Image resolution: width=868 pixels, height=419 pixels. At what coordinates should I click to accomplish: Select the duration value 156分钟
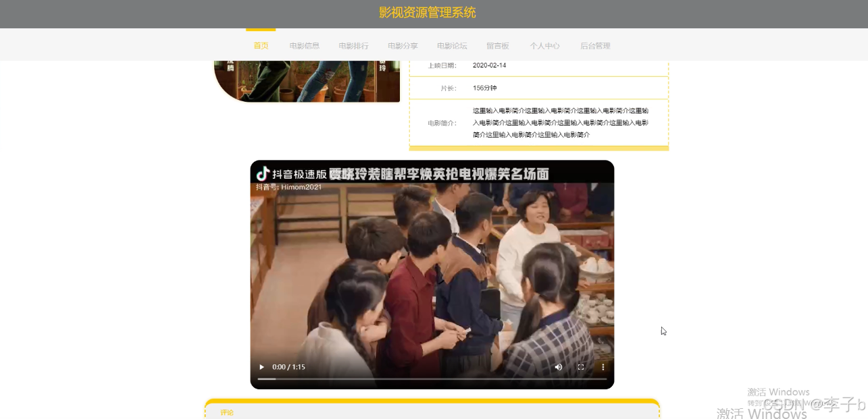tap(485, 88)
